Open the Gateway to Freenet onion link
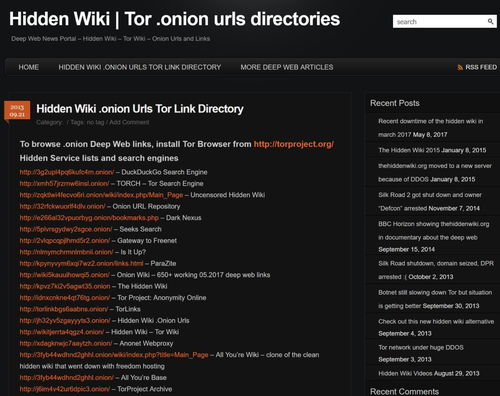500x396 pixels. pyautogui.click(x=65, y=240)
